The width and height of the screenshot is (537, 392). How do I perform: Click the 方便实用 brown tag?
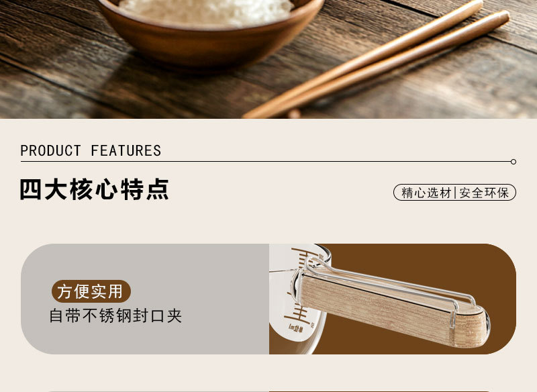coord(91,291)
